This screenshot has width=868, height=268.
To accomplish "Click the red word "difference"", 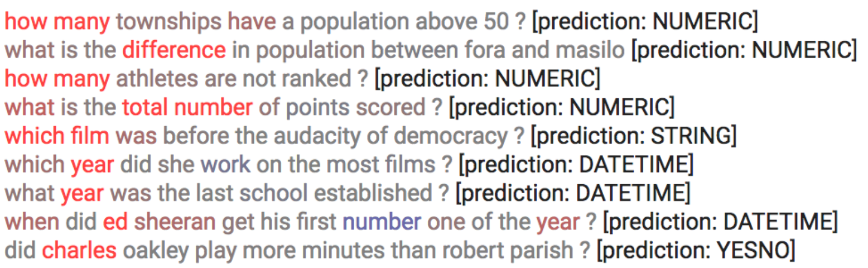I will [x=174, y=51].
